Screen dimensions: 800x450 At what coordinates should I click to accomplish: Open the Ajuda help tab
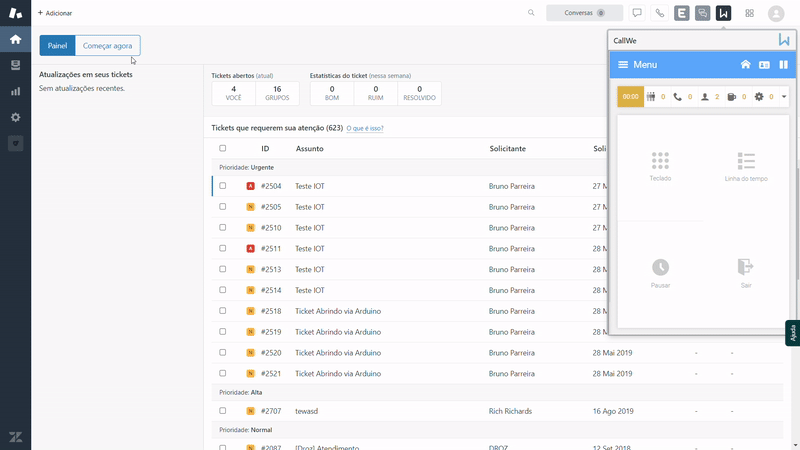pyautogui.click(x=792, y=333)
